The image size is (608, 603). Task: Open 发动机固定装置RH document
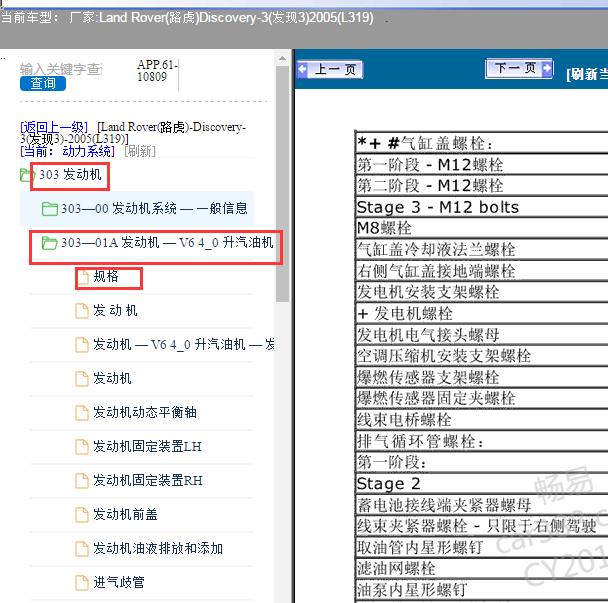pos(148,480)
